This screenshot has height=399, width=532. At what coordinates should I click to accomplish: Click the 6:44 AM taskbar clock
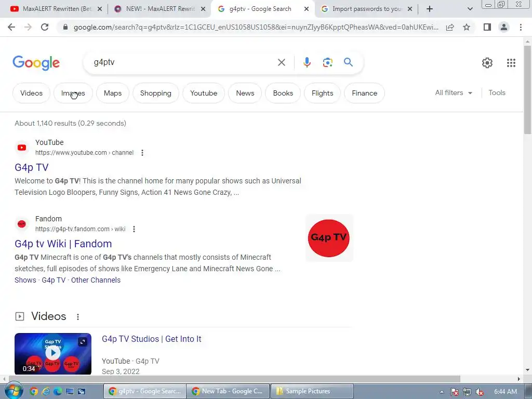pos(506,392)
